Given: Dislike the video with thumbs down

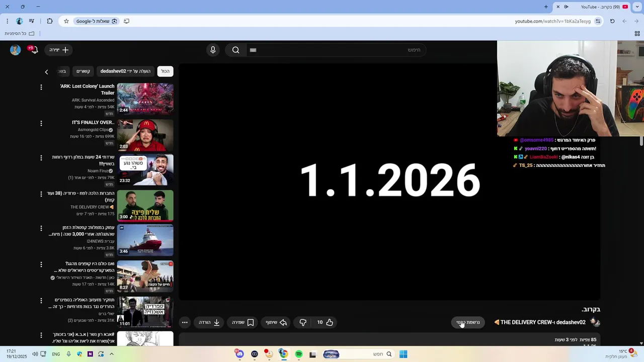Looking at the screenshot, I should 303,322.
